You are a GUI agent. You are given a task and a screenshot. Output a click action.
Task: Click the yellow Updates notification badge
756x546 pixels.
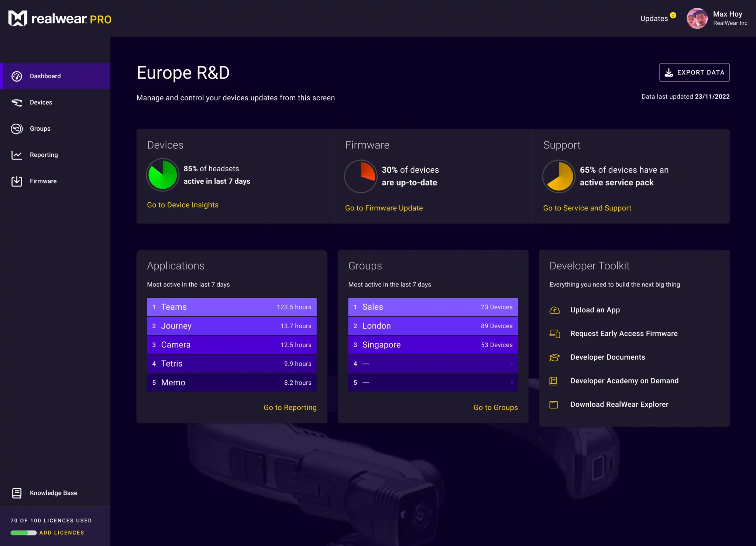(x=673, y=15)
